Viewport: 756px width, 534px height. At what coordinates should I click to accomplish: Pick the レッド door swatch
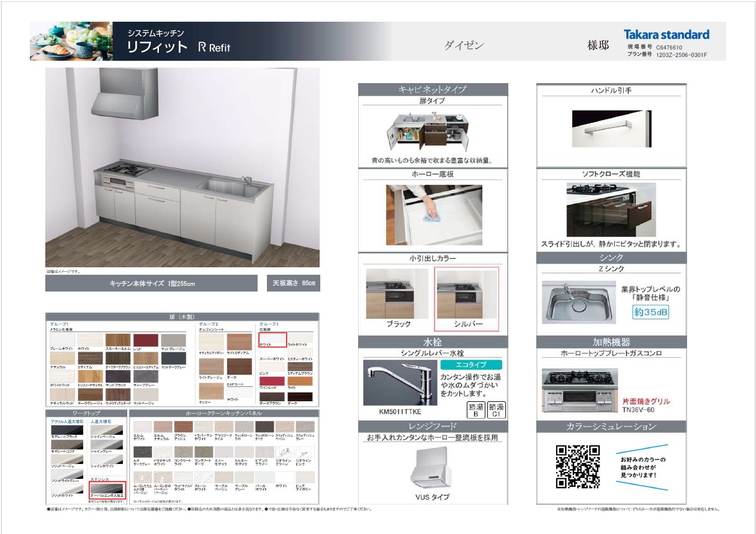click(145, 340)
